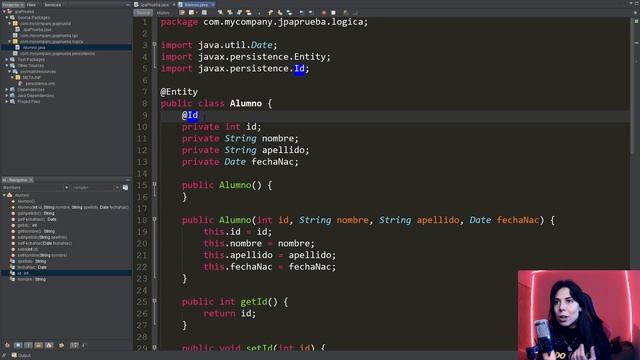The width and height of the screenshot is (640, 360).
Task: Expand the Dependencies node
Action: click(x=7, y=89)
